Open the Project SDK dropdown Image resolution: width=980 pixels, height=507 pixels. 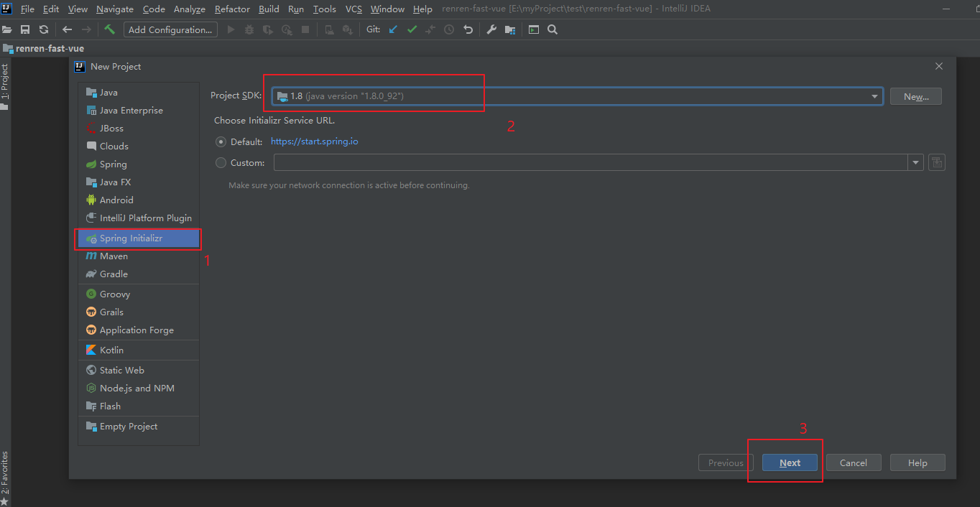tap(577, 96)
